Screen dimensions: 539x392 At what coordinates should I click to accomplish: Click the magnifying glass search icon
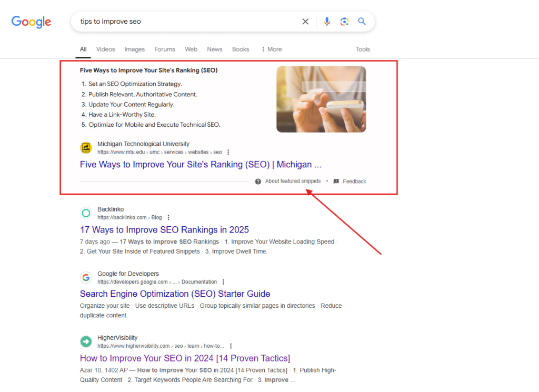(362, 21)
